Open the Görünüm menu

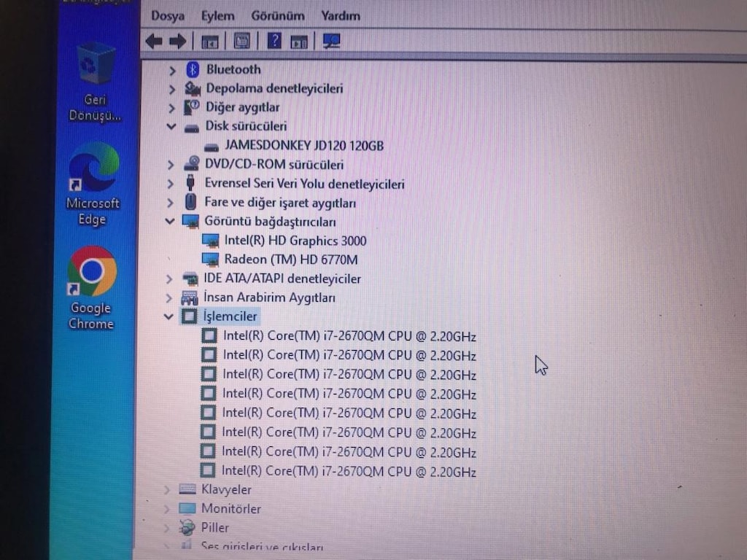click(278, 16)
